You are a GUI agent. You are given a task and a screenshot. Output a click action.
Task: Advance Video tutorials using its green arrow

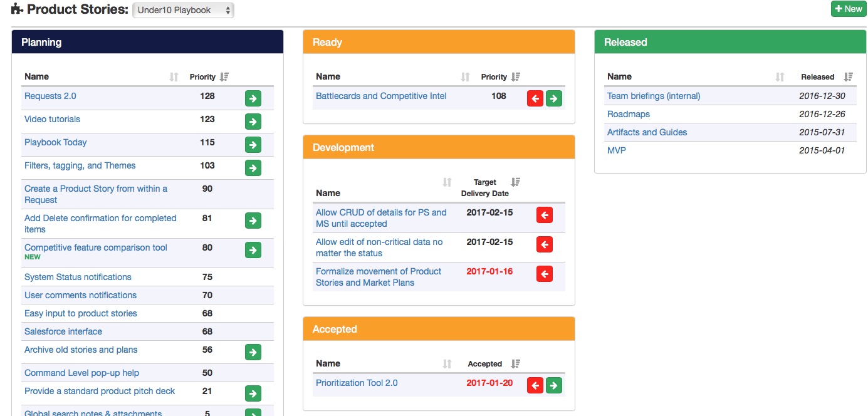click(253, 122)
